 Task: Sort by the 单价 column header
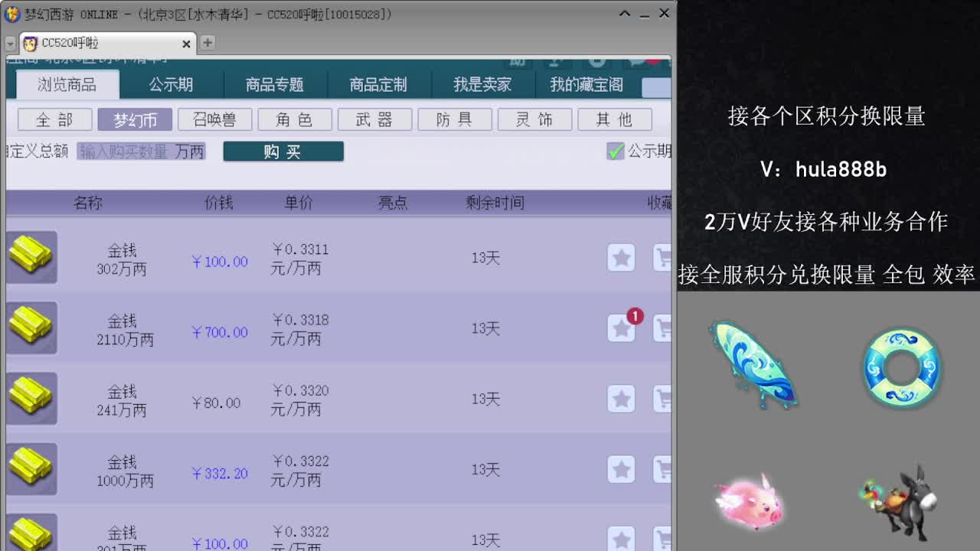[299, 203]
